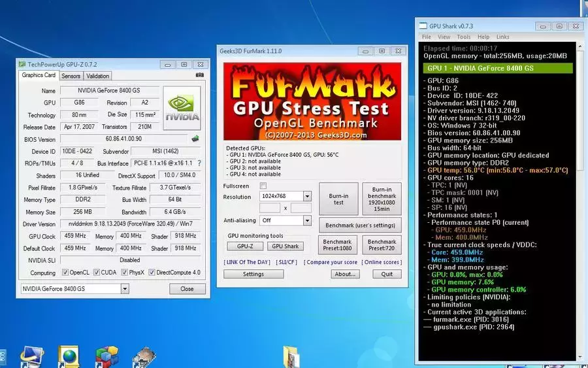The image size is (588, 368).
Task: Maximize the GPU Shark window
Action: pyautogui.click(x=559, y=26)
